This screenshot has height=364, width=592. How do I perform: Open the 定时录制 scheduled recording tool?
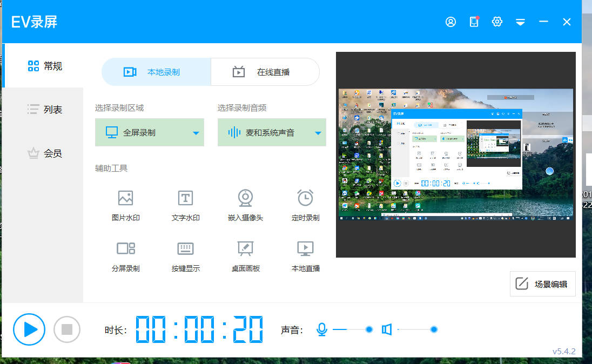point(305,198)
